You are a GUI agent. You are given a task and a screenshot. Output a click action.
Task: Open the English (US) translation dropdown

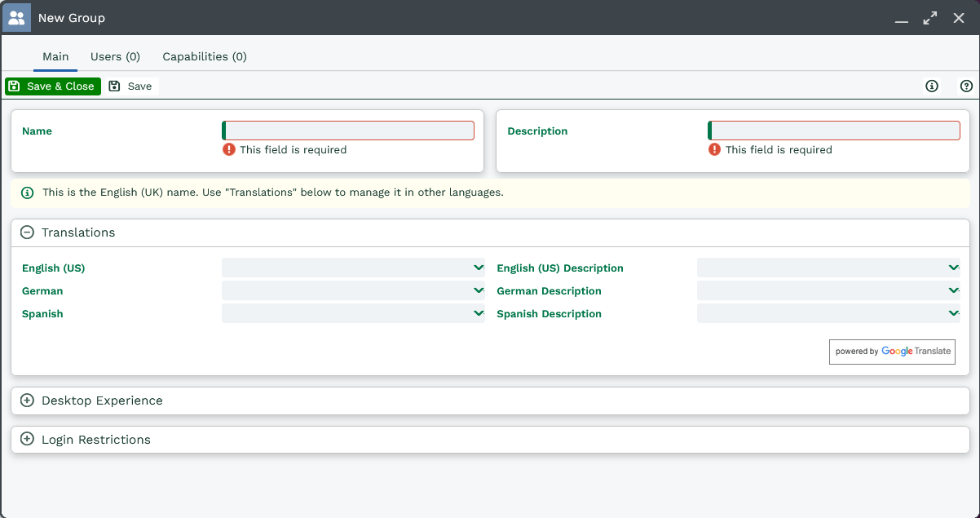478,268
